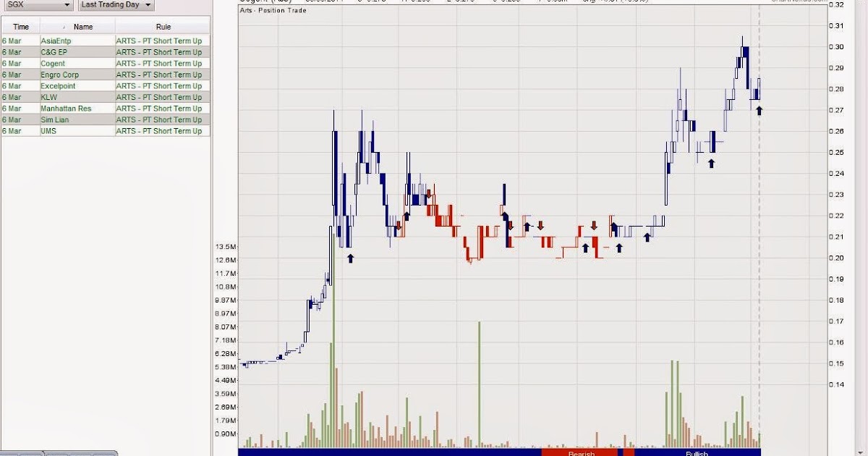Click the up-arrow signal near the 0.25 breakout
Viewport: 868px width, 456px height.
[710, 164]
